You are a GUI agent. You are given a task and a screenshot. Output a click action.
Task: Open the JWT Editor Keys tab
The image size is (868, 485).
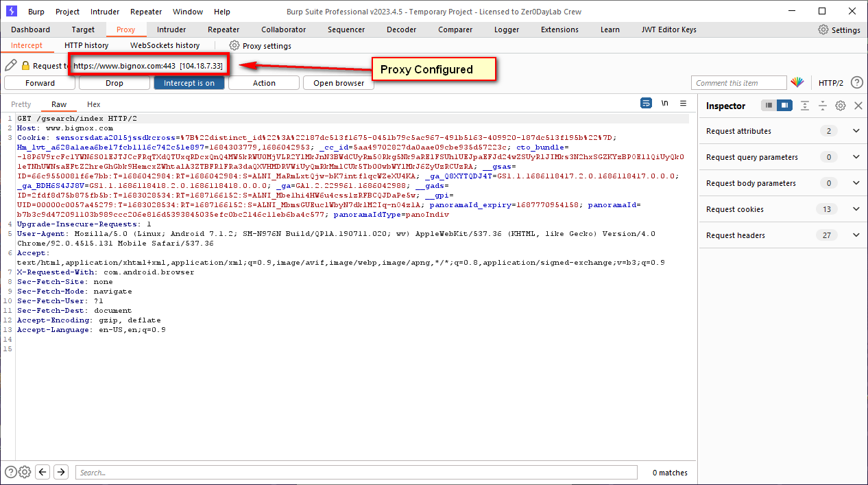click(x=668, y=29)
